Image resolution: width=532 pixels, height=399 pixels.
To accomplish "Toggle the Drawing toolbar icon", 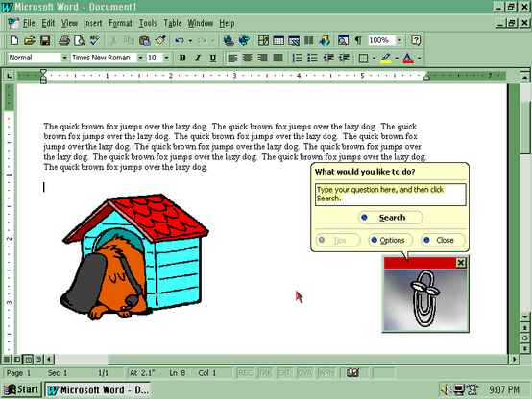I will click(x=325, y=40).
